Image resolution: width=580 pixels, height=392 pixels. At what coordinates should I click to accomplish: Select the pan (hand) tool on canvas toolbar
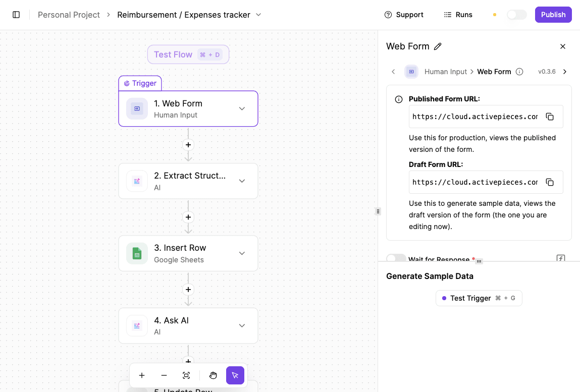tap(213, 375)
